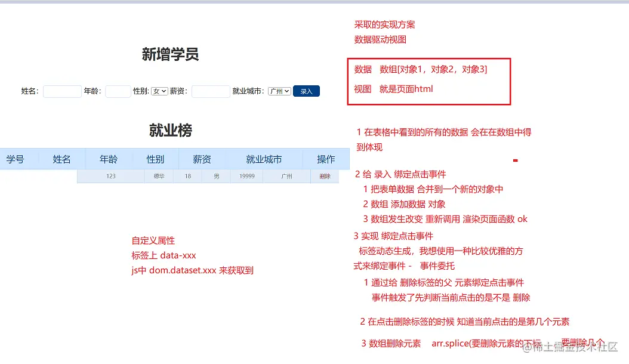Click the 广州 city cell in table row

click(x=287, y=176)
